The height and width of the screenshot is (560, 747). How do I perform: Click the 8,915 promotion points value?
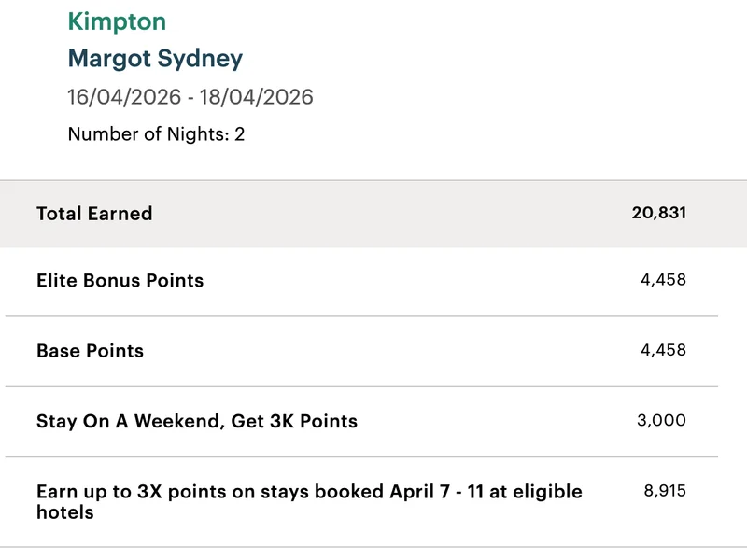(665, 491)
